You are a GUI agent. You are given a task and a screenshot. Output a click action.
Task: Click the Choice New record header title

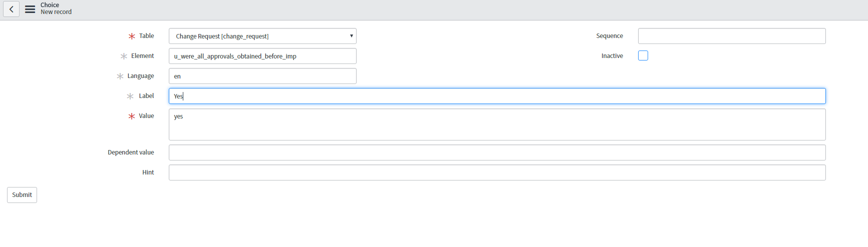(56, 8)
